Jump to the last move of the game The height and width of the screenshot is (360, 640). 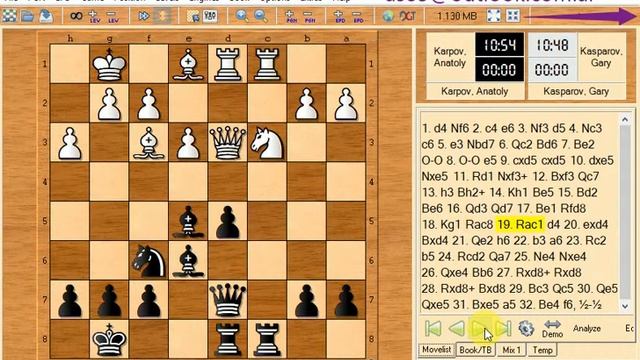point(503,328)
